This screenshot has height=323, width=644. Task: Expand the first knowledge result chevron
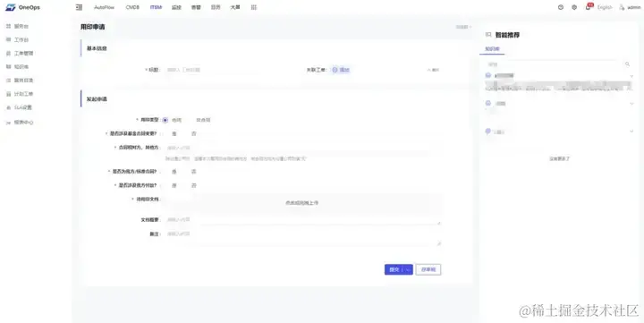[631, 76]
